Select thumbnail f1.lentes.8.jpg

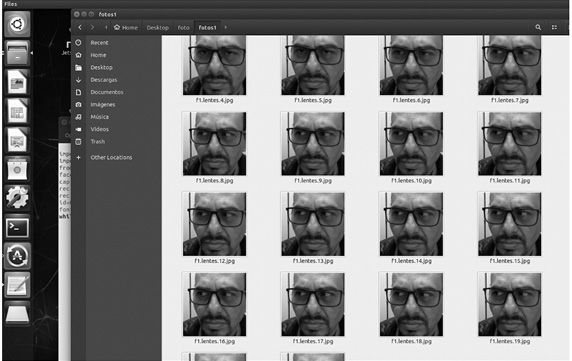(214, 144)
